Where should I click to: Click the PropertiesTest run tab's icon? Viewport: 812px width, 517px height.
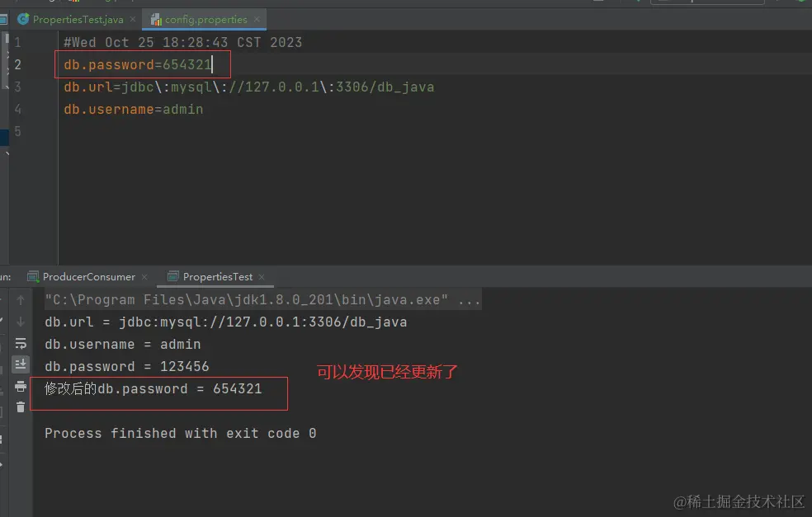coord(173,277)
